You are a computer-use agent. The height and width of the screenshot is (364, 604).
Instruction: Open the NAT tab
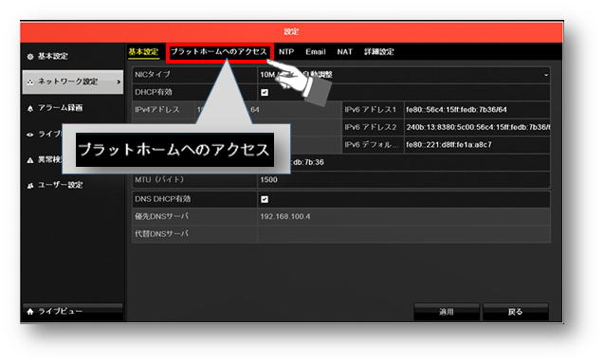tap(344, 52)
